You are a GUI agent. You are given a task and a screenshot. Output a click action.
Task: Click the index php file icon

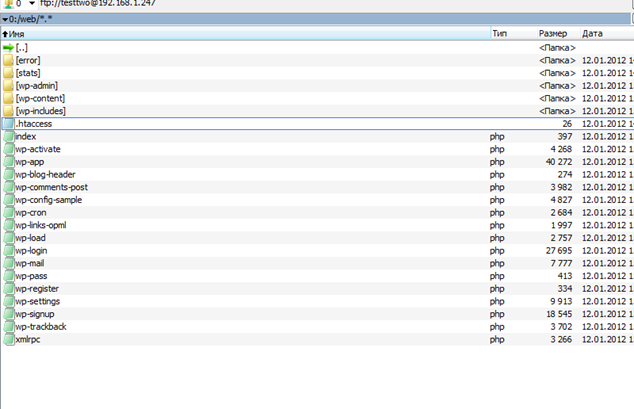pos(8,137)
